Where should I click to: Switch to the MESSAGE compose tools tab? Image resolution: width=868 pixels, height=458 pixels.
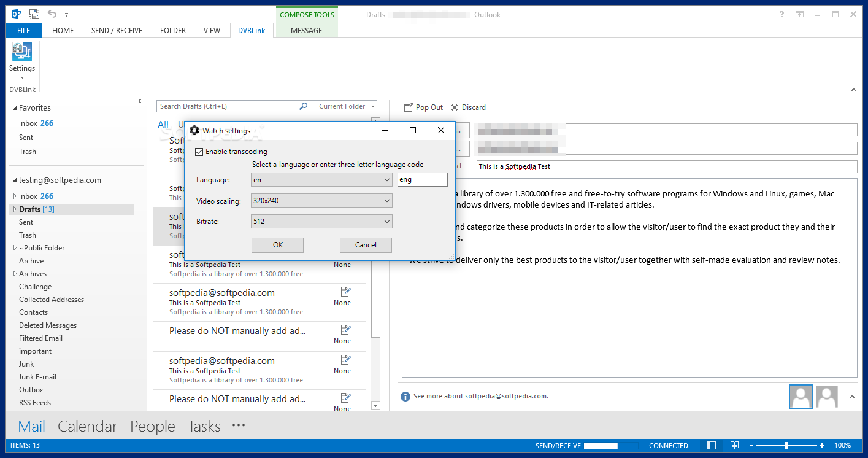tap(307, 31)
